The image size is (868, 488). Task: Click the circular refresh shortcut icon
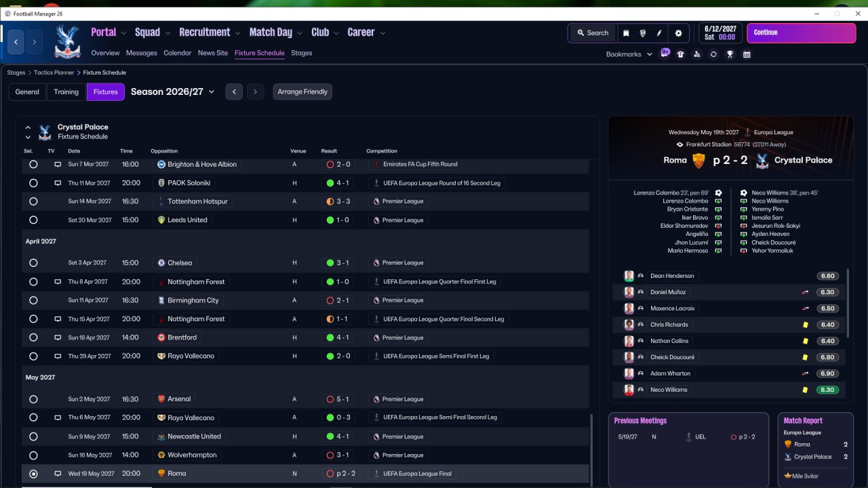(713, 54)
